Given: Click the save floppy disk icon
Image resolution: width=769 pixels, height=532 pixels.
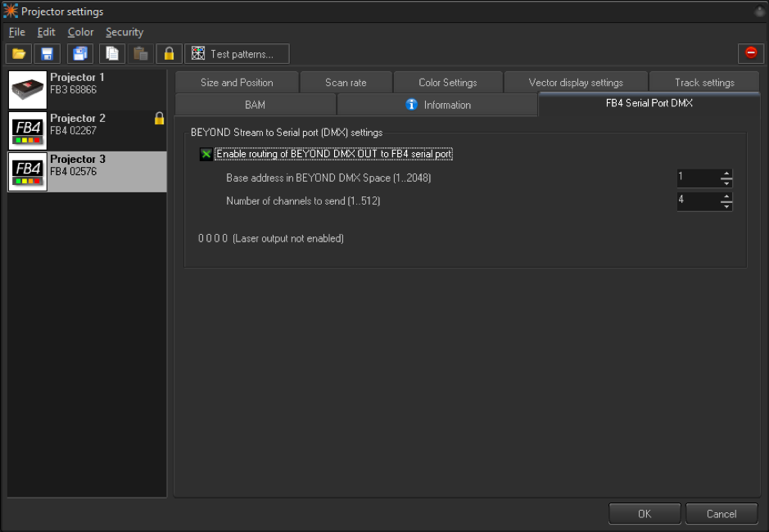Looking at the screenshot, I should [47, 54].
